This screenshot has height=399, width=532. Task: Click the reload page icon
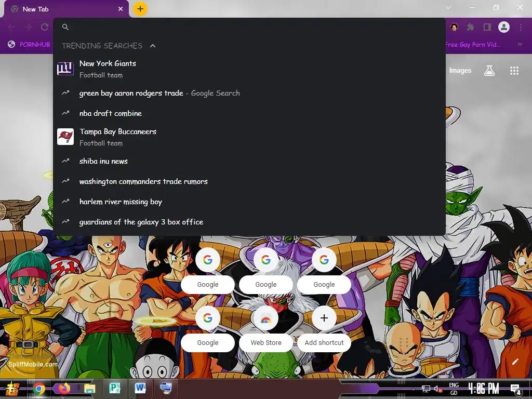coord(45,27)
